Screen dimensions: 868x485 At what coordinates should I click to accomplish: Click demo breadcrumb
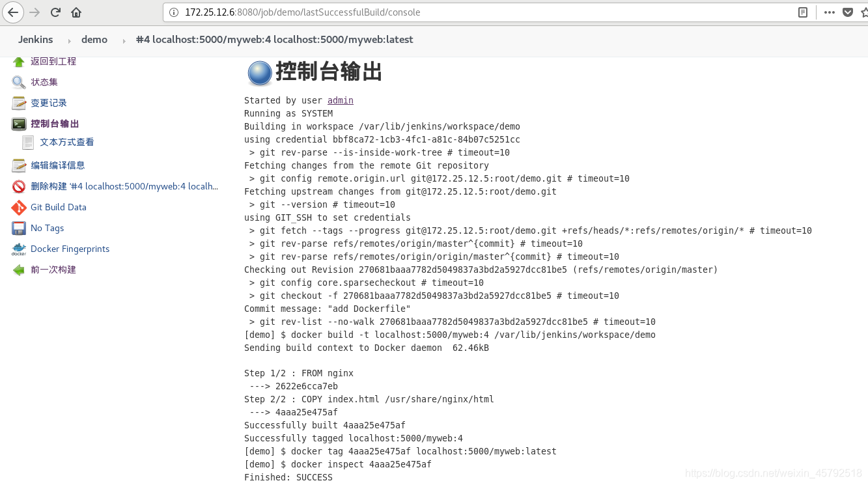coord(94,40)
